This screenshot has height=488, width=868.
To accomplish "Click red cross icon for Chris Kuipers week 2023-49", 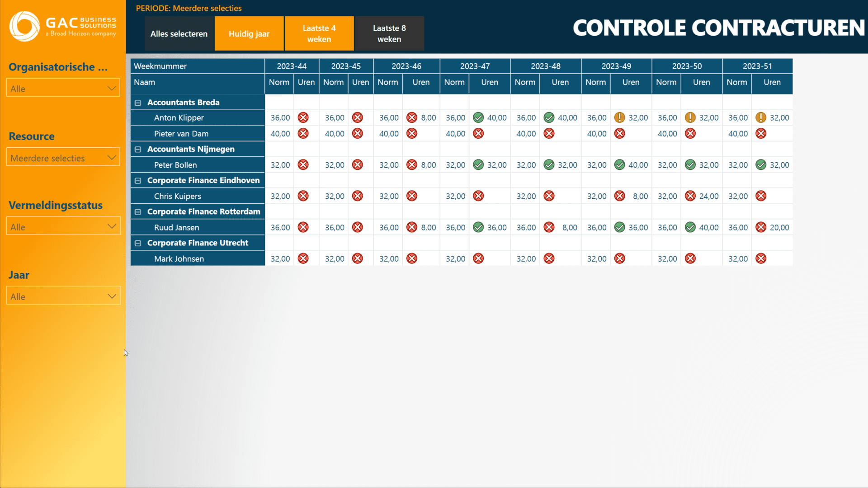I will pos(620,196).
